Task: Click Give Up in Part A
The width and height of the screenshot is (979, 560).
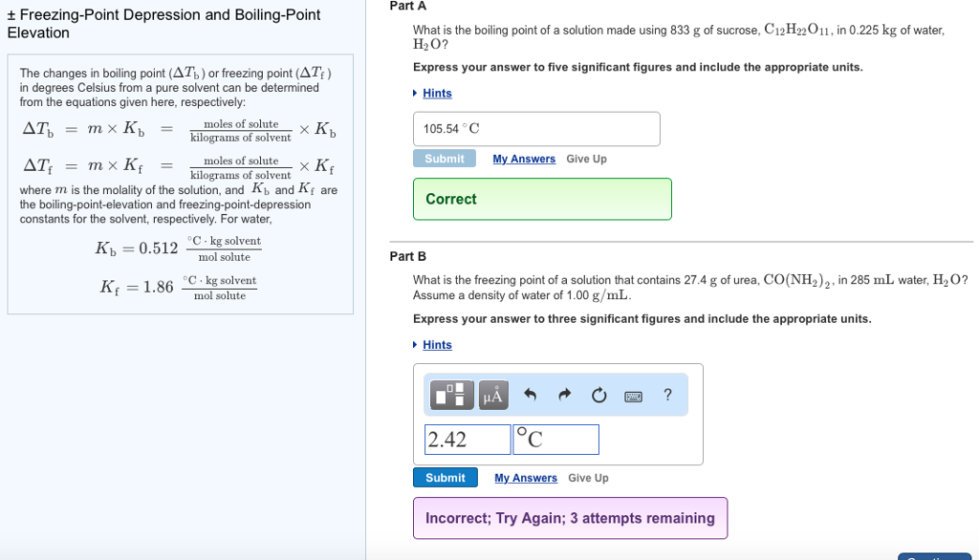Action: (x=586, y=159)
